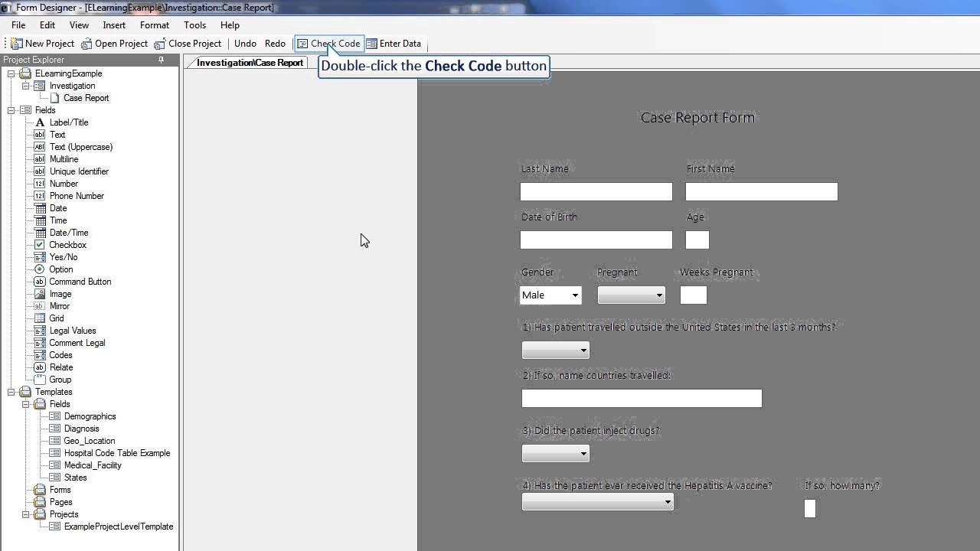980x551 pixels.
Task: Open the Format menu
Action: (x=155, y=25)
